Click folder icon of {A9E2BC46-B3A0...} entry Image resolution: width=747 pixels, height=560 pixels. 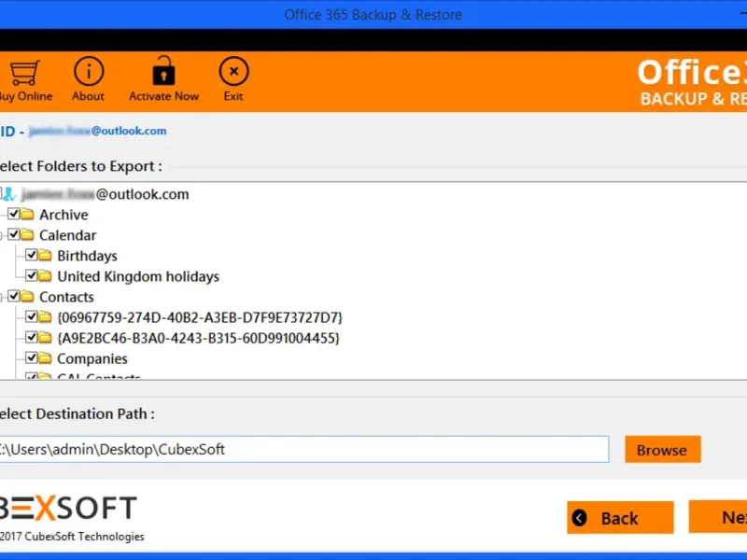(x=45, y=337)
